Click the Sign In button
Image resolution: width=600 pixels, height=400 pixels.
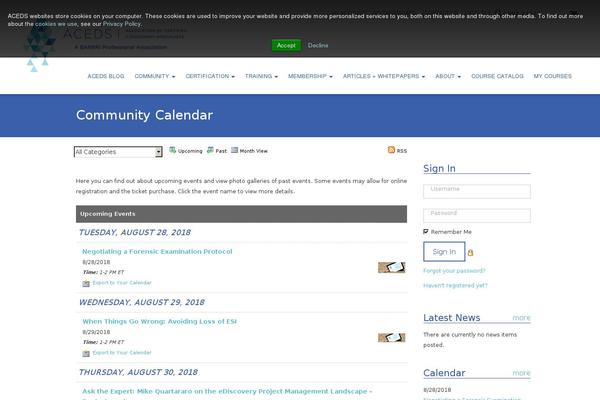coord(444,251)
